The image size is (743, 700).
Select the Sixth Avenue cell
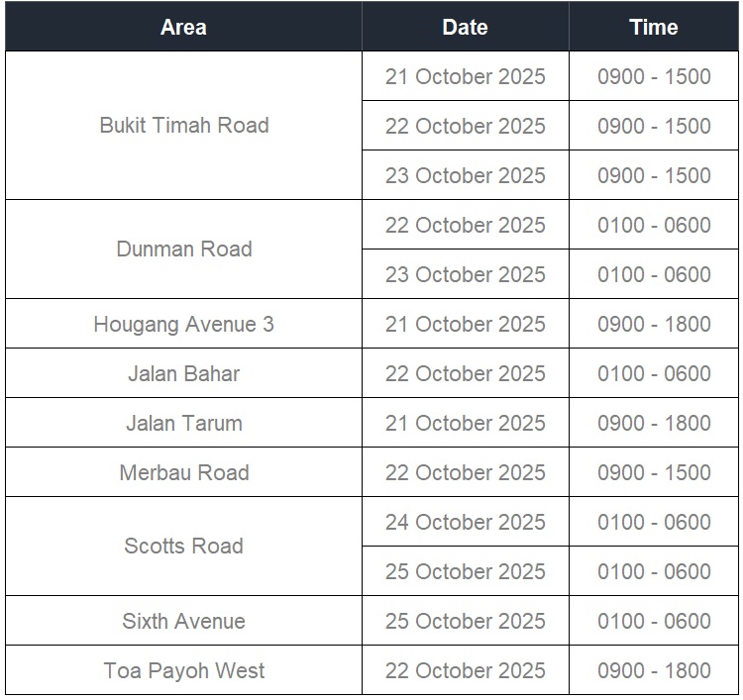tap(183, 621)
